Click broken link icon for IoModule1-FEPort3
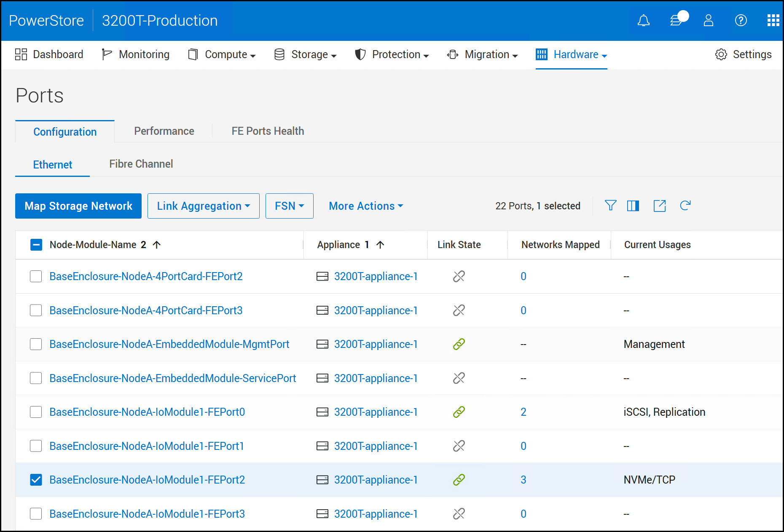Image resolution: width=784 pixels, height=532 pixels. [459, 514]
